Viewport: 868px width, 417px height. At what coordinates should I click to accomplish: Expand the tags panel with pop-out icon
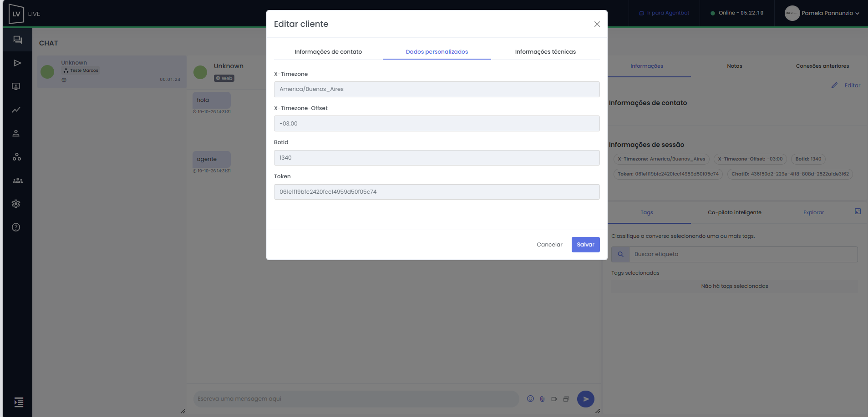click(x=858, y=211)
